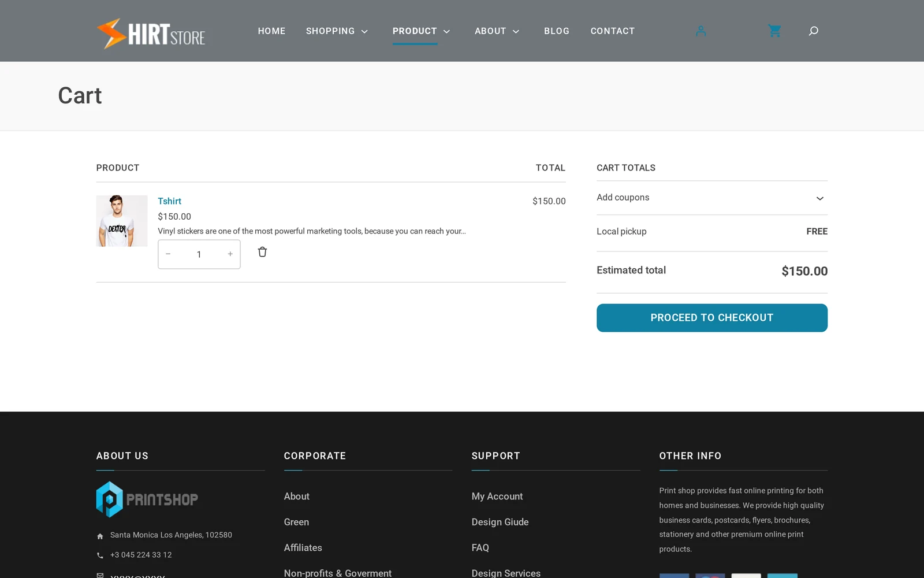
Task: Click the Hirt Store logo
Action: (151, 33)
